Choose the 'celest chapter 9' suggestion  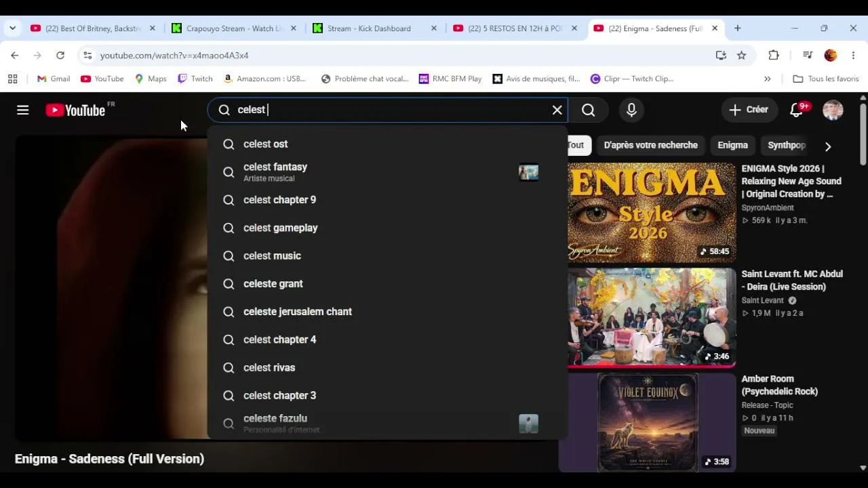pos(387,200)
